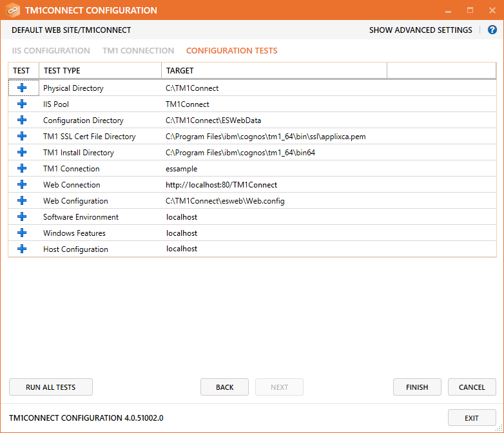Viewport: 504px width, 433px height.
Task: Click the Run All Tests button
Action: click(51, 387)
